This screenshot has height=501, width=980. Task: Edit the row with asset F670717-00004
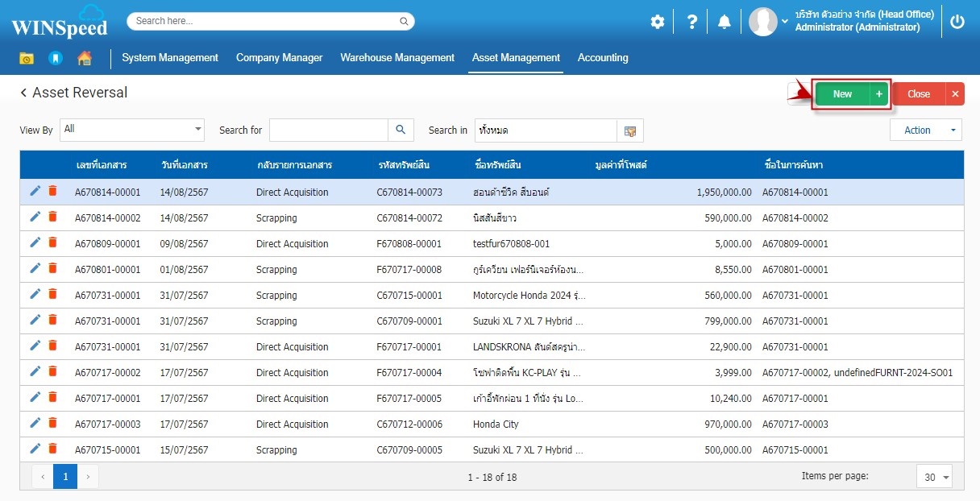point(35,371)
